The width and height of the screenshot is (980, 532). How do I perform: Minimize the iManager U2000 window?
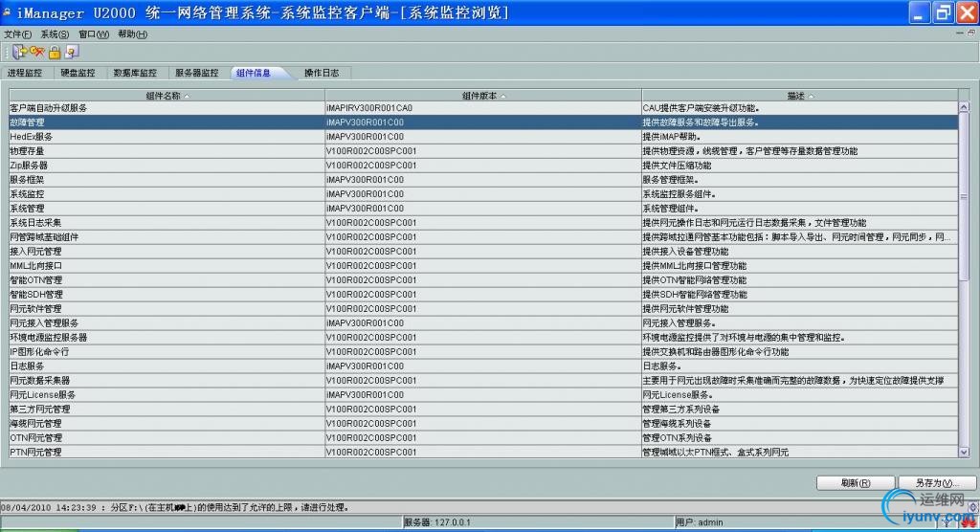point(918,13)
